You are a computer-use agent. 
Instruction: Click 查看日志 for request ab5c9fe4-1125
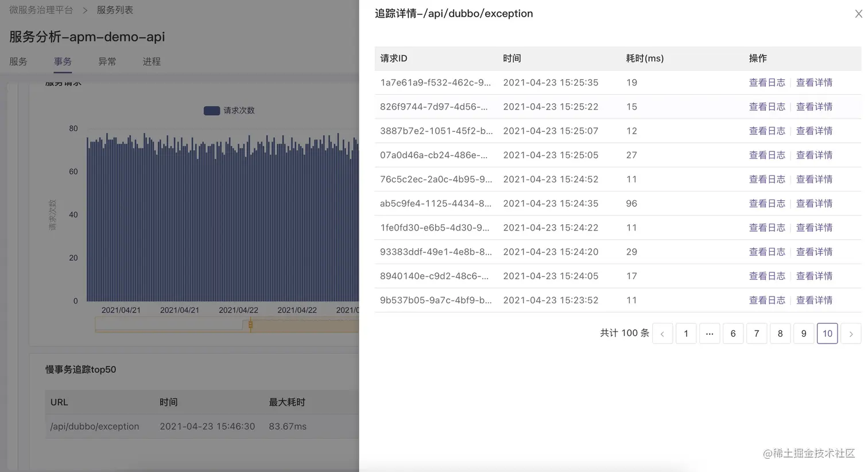click(x=767, y=204)
